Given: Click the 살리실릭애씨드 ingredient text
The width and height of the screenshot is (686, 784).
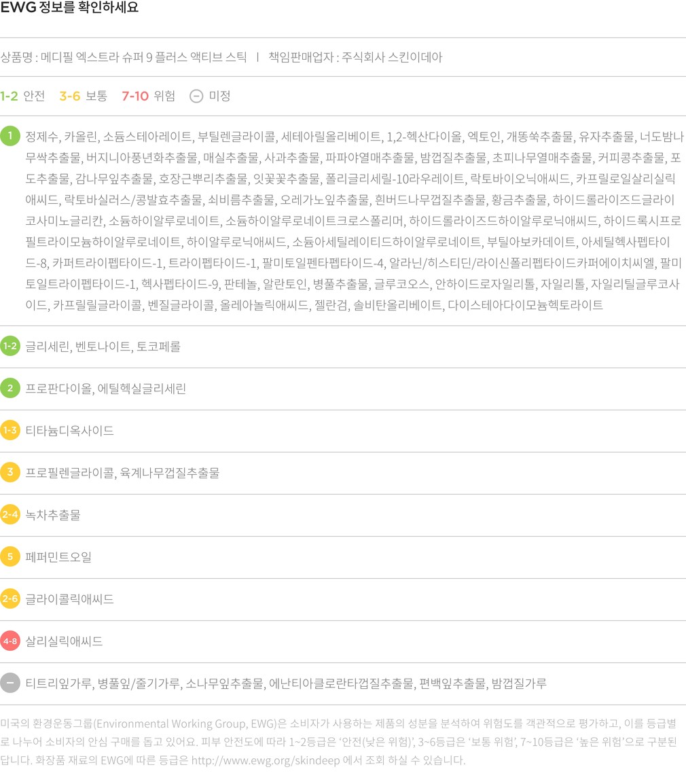Looking at the screenshot, I should 64,641.
